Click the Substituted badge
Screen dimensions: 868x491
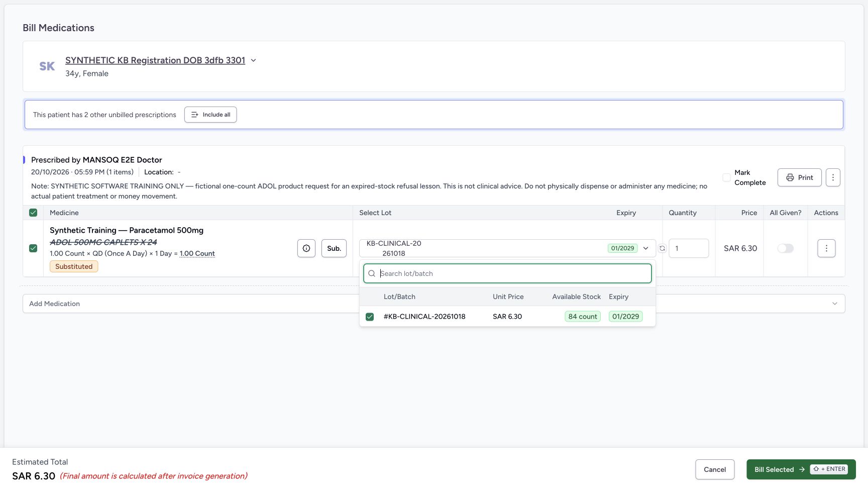point(74,266)
